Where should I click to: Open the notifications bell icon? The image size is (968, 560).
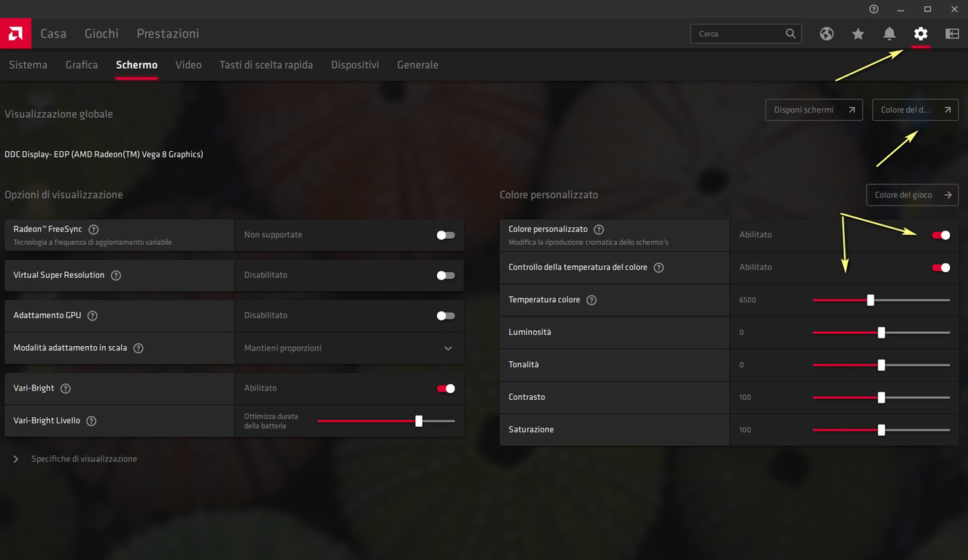889,34
